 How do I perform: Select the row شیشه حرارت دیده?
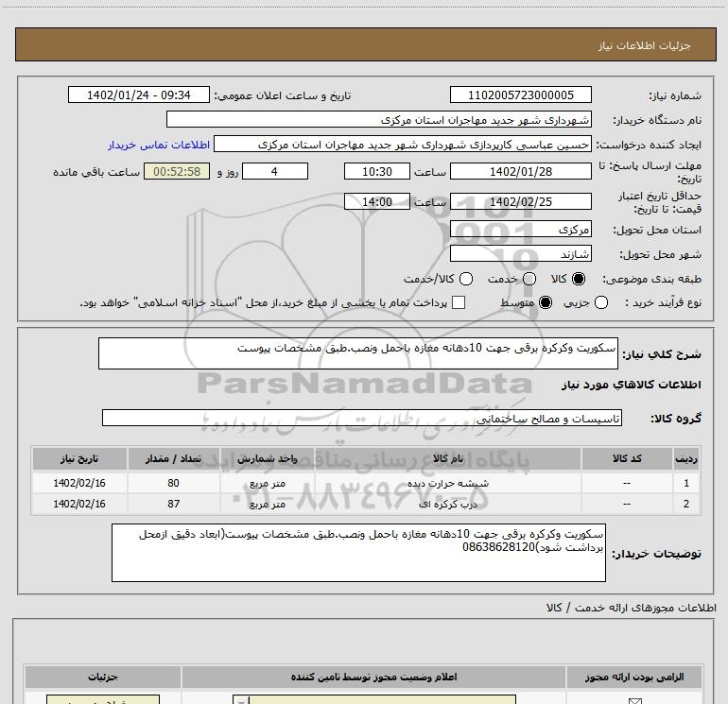click(x=366, y=483)
